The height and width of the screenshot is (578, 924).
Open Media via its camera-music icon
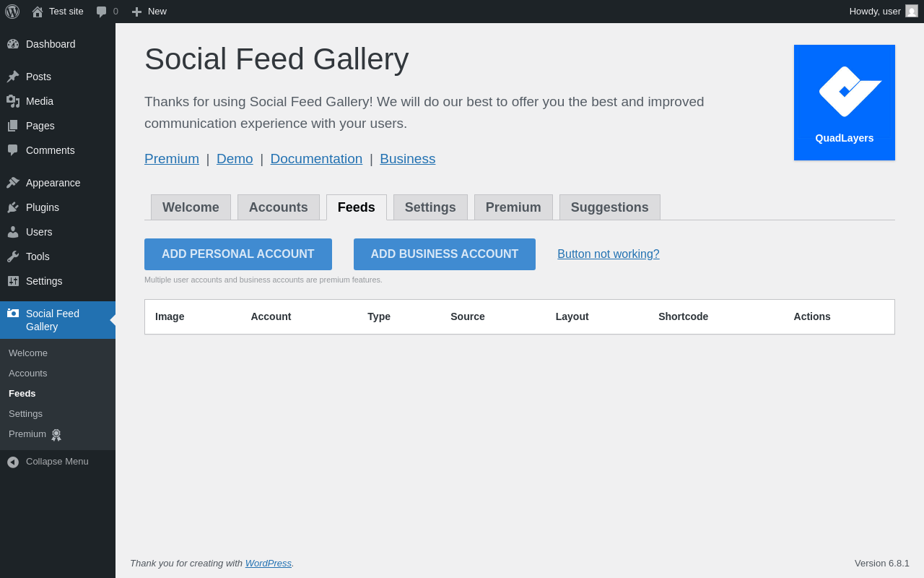pos(13,101)
